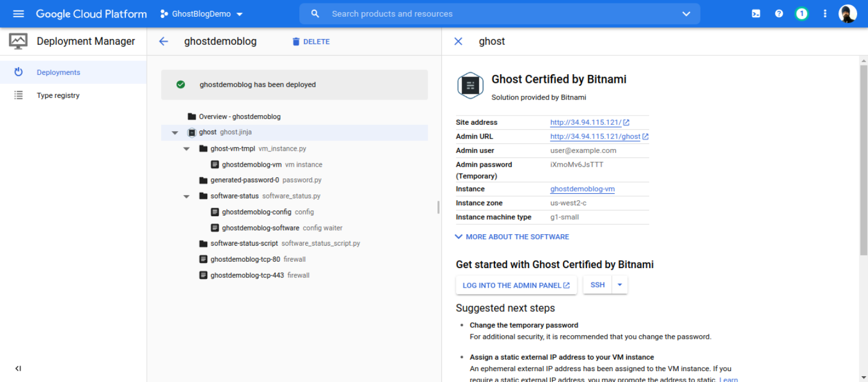Click the back arrow next to ghostdemoblog

(x=163, y=41)
